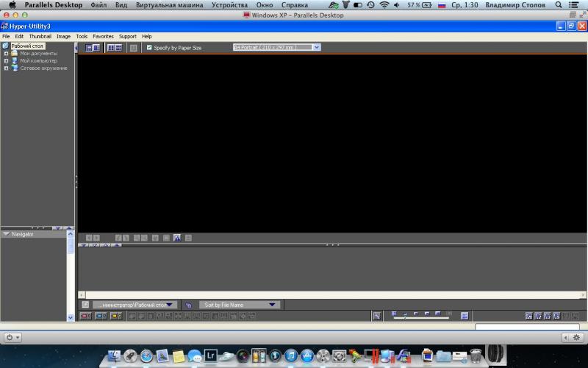
Task: Open the Tools menu
Action: 82,36
